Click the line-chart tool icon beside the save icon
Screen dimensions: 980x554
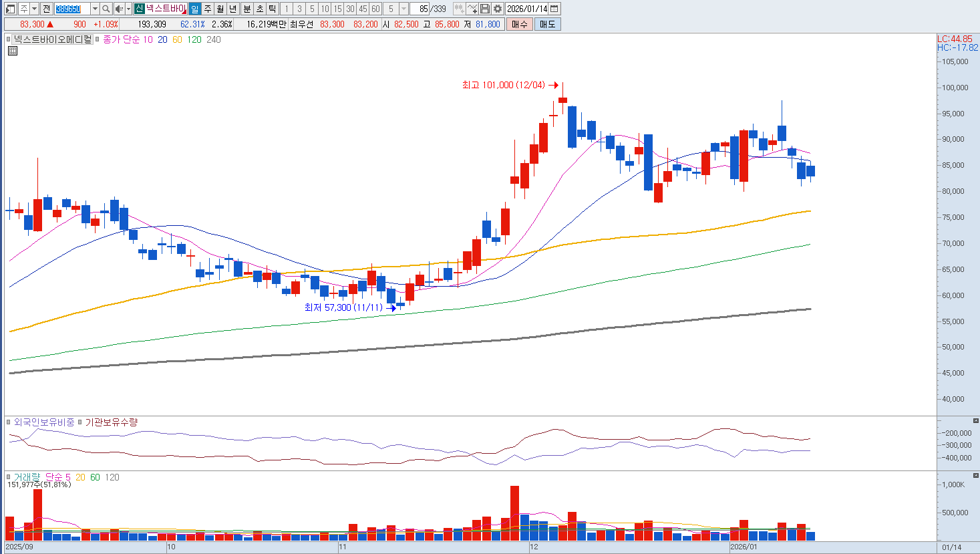pos(472,9)
